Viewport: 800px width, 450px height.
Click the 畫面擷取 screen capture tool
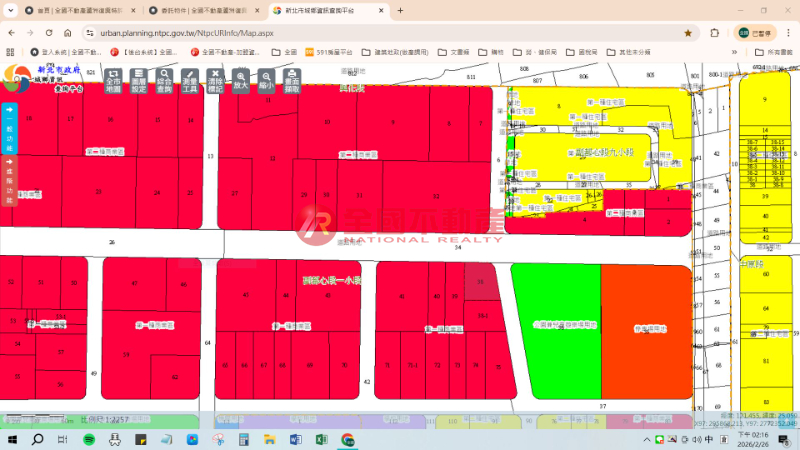[292, 81]
